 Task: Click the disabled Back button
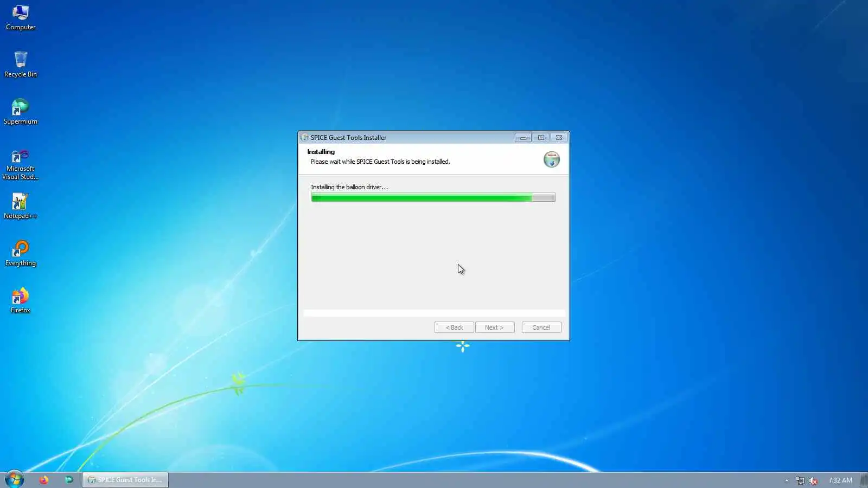(454, 328)
